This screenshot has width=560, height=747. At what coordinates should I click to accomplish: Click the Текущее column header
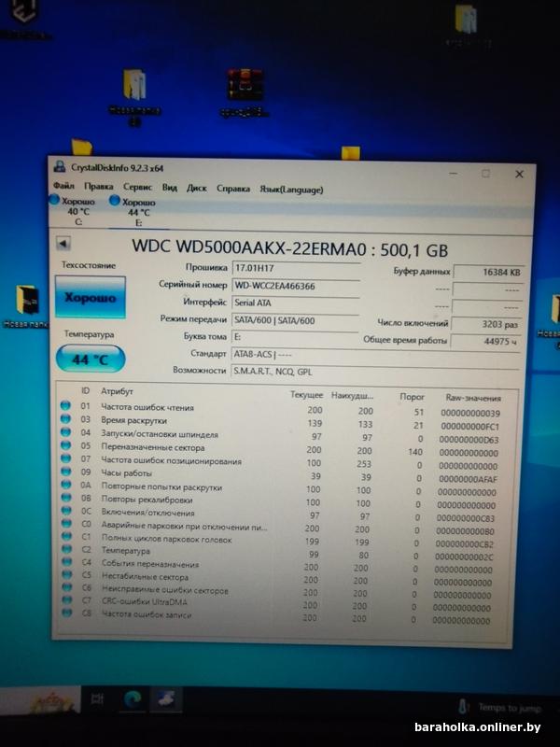pos(306,395)
